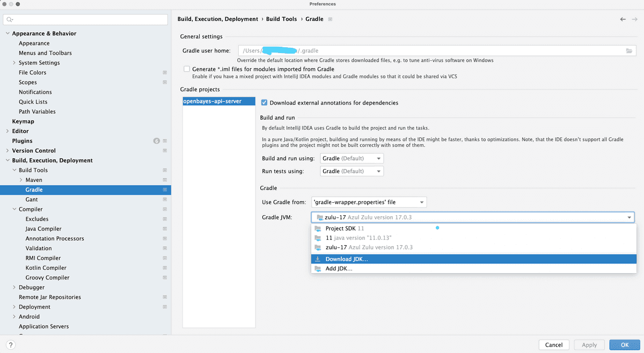Image resolution: width=644 pixels, height=353 pixels.
Task: Enable Generate *.iml files checkbox
Action: 187,69
